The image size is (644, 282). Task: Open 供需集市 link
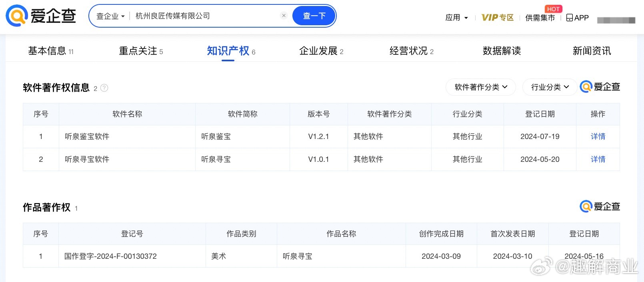[540, 18]
